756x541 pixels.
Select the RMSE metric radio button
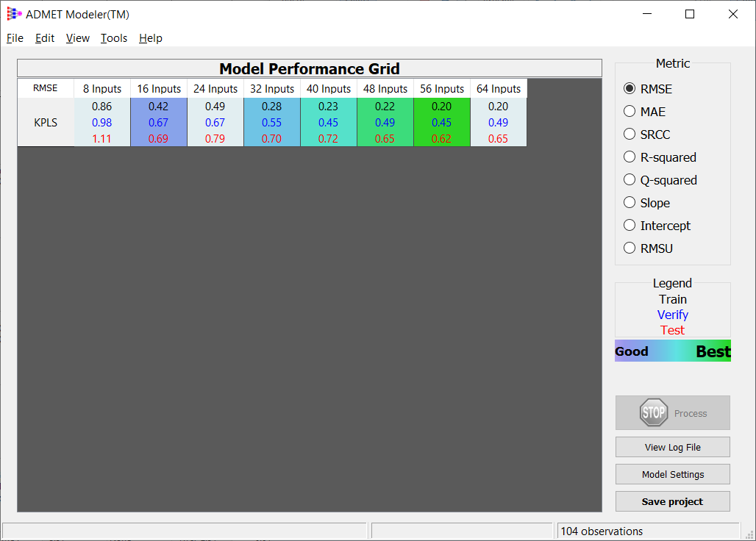[x=630, y=89]
